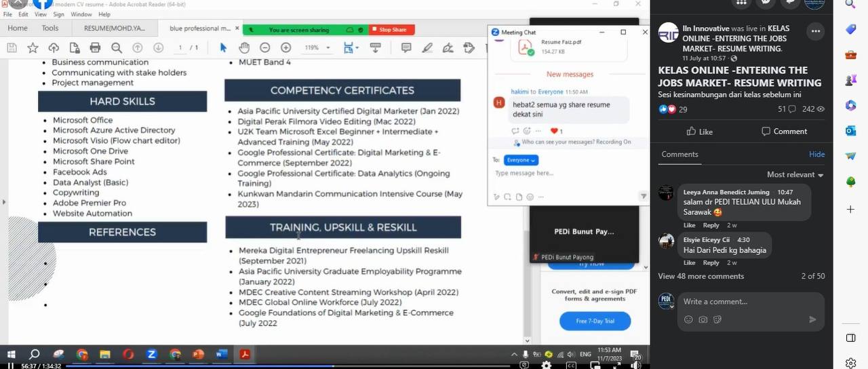Image resolution: width=868 pixels, height=369 pixels.
Task: Go to previous page arrow in Acrobat
Action: click(x=137, y=47)
